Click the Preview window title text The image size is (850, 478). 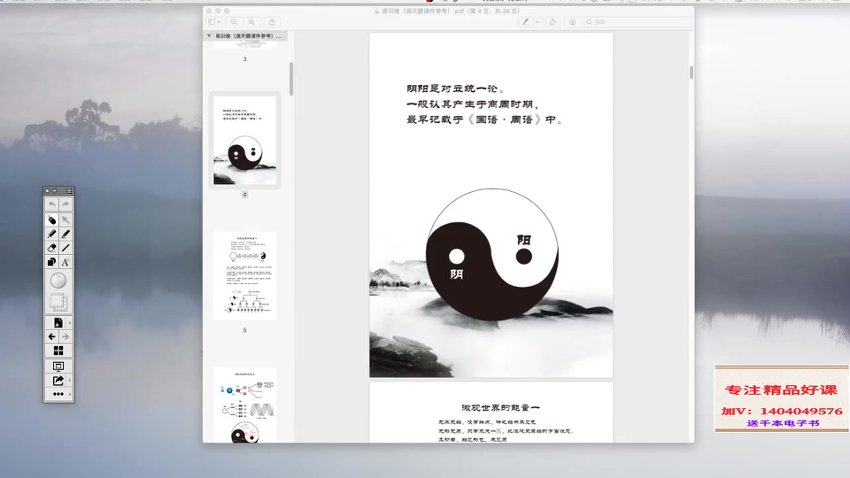click(450, 11)
